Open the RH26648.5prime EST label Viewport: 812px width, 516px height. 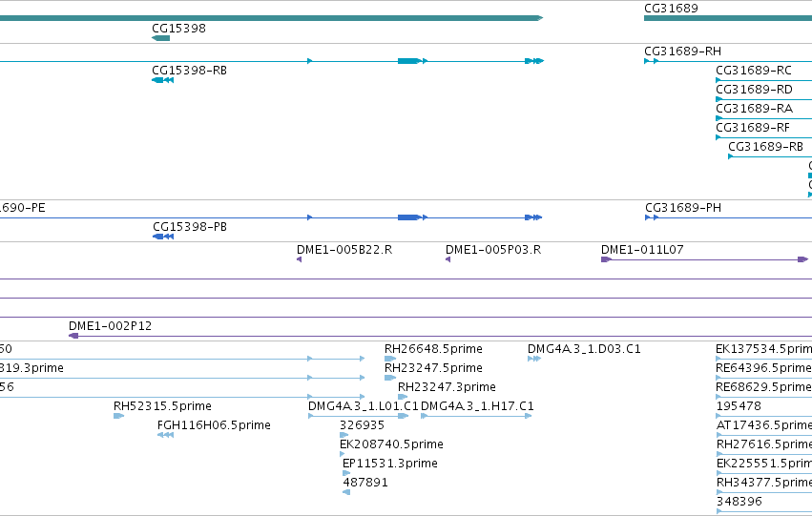pyautogui.click(x=433, y=349)
